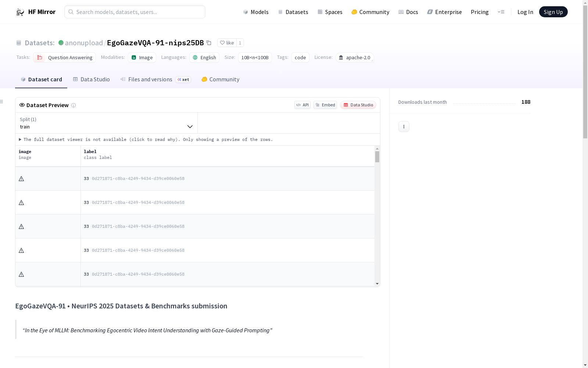The height and width of the screenshot is (368, 588).
Task: Open the Data Studio button in the preview header
Action: [x=358, y=105]
